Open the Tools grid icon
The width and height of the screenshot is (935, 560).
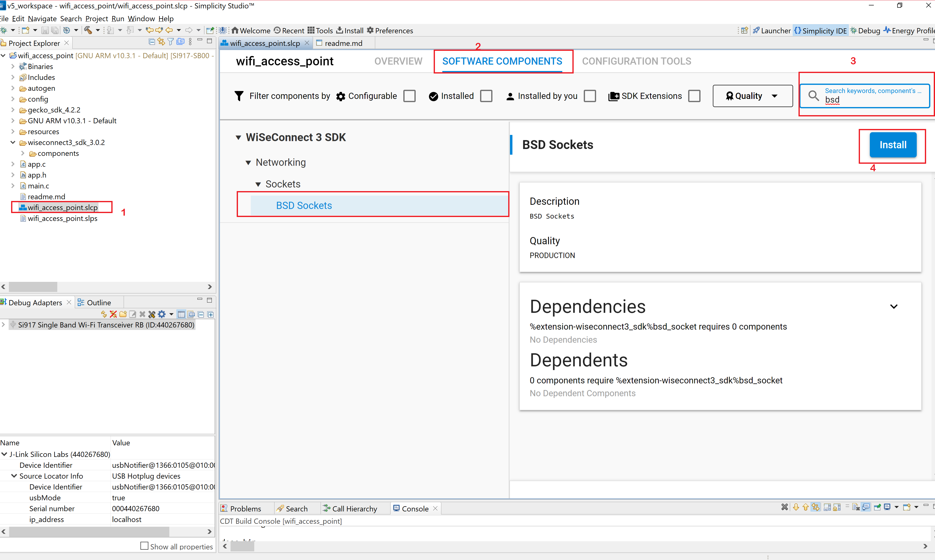(x=311, y=30)
